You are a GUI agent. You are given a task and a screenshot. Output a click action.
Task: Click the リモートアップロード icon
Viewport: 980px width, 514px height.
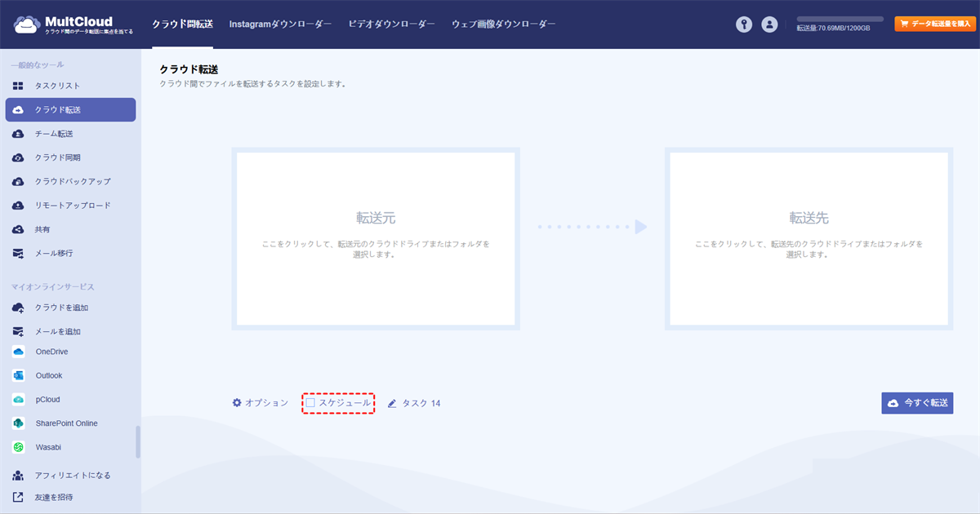[x=19, y=206]
